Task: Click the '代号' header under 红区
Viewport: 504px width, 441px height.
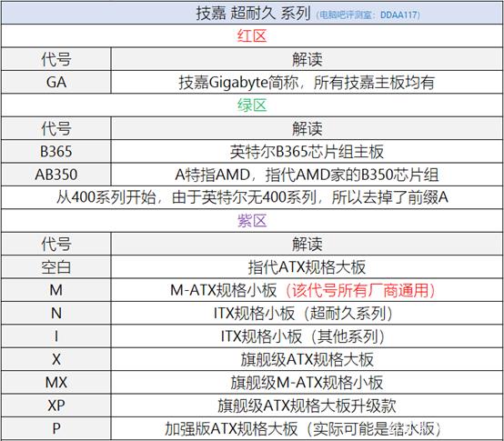Action: tap(56, 59)
